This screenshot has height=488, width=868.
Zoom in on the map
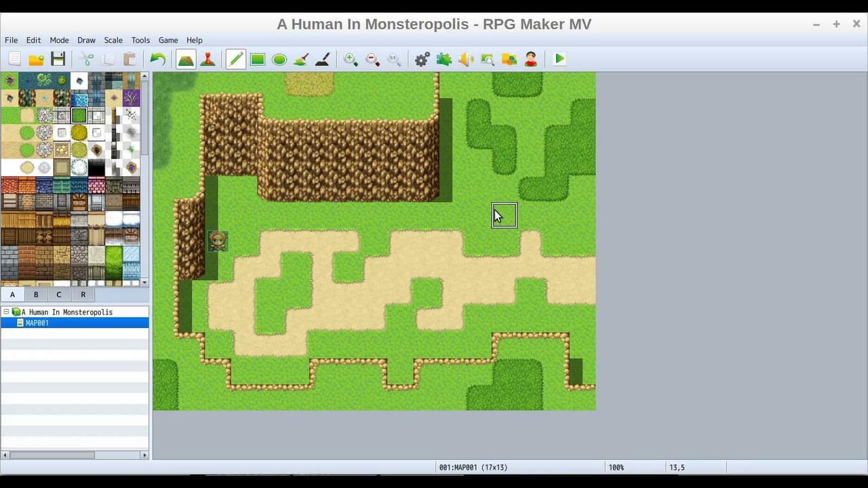351,59
